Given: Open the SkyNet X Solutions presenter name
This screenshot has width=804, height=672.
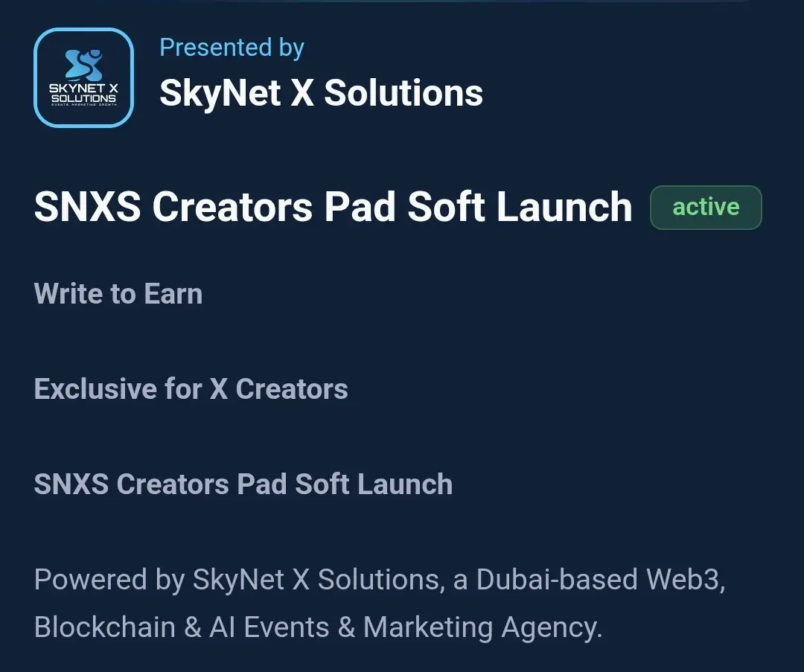Looking at the screenshot, I should [321, 93].
